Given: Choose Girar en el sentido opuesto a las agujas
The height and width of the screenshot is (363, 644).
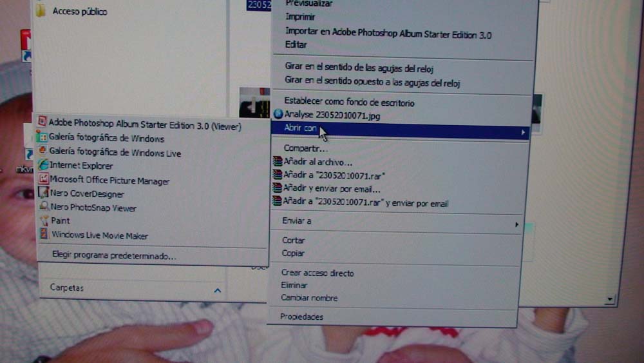Looking at the screenshot, I should point(372,81).
